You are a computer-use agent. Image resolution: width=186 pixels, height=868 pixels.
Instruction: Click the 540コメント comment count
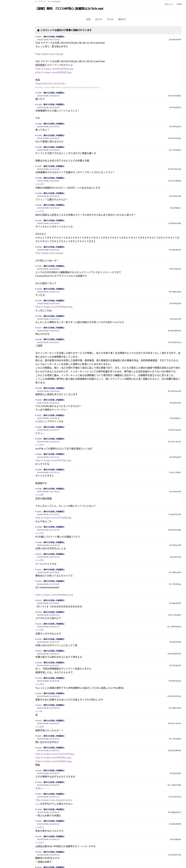pos(169,4)
